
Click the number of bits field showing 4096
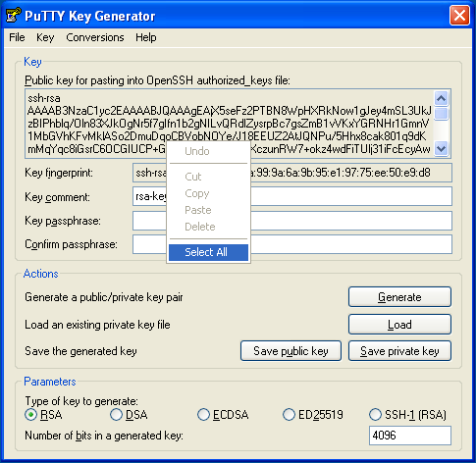pyautogui.click(x=410, y=436)
